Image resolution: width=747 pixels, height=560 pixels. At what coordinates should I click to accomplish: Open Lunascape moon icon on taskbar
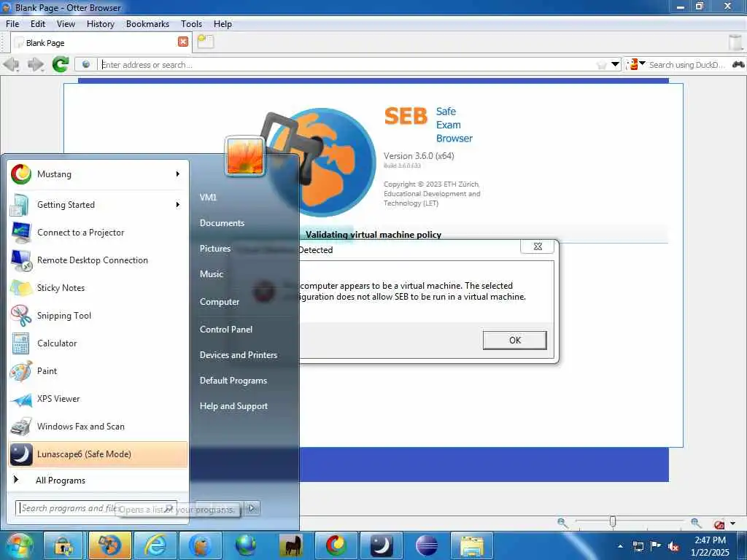(382, 545)
